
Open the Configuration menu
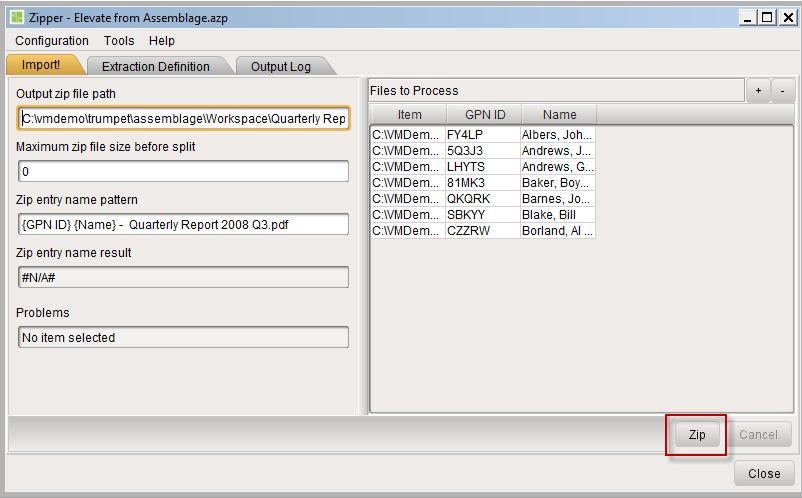[52, 41]
